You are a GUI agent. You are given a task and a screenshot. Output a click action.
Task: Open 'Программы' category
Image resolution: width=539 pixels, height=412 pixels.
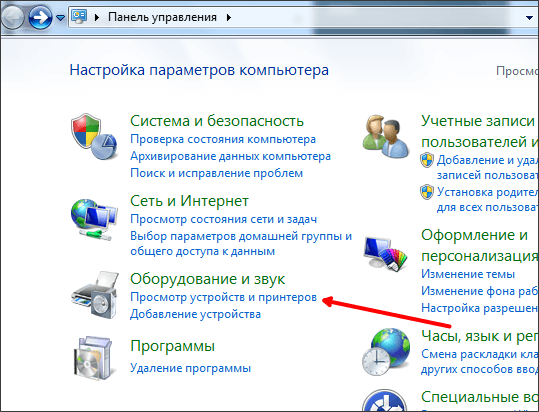[173, 346]
